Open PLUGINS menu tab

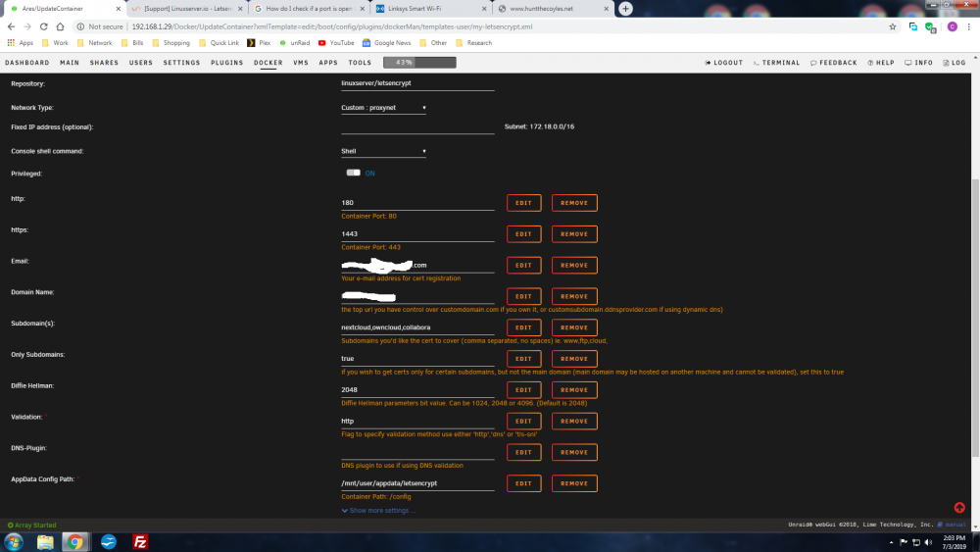(227, 63)
